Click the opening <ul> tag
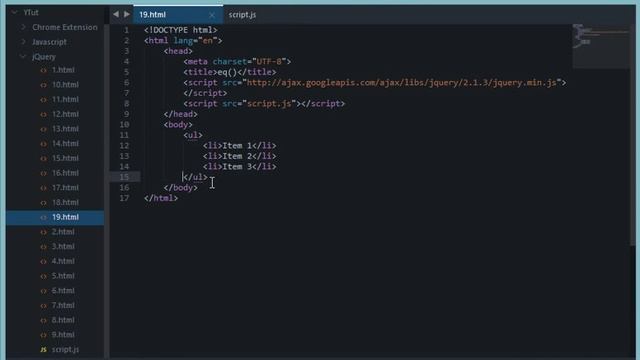Image resolution: width=640 pixels, height=360 pixels. [193, 135]
